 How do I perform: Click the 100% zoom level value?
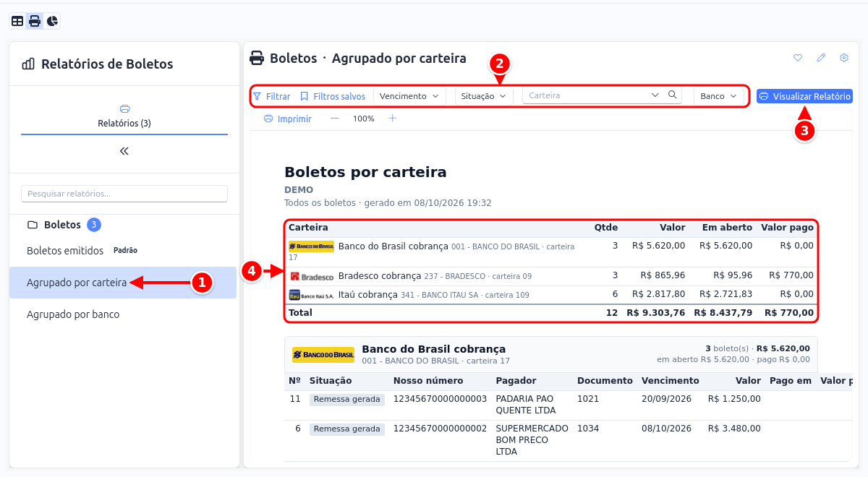tap(363, 119)
